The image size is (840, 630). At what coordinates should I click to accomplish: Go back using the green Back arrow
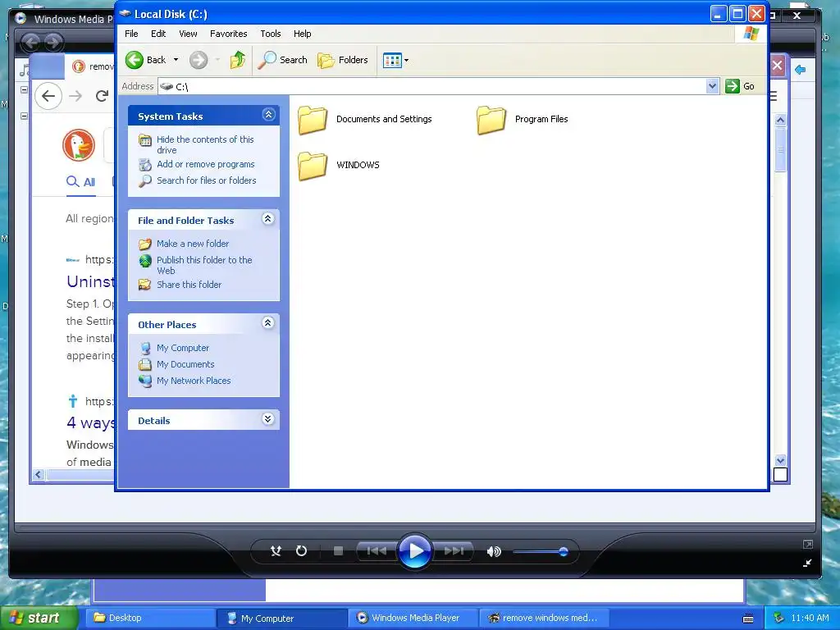coord(146,60)
